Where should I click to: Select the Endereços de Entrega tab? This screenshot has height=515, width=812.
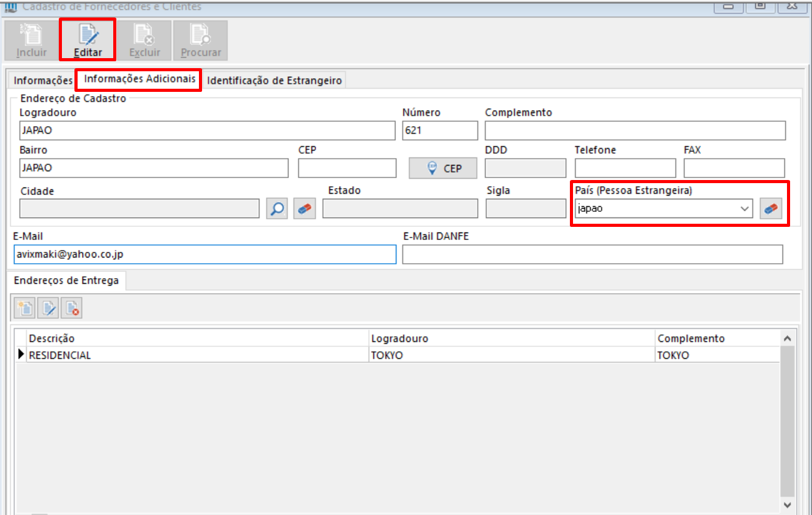[66, 281]
